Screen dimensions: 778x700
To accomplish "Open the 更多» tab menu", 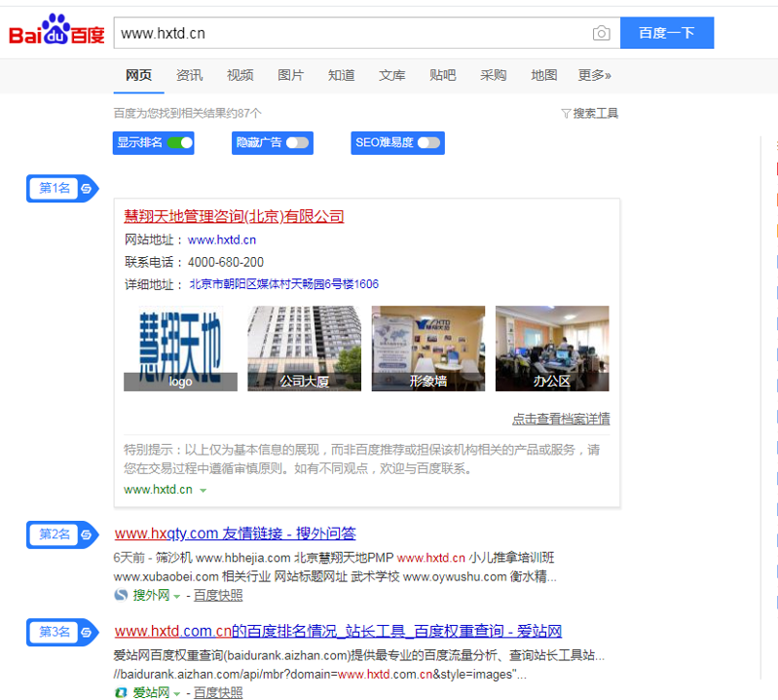I will click(594, 75).
